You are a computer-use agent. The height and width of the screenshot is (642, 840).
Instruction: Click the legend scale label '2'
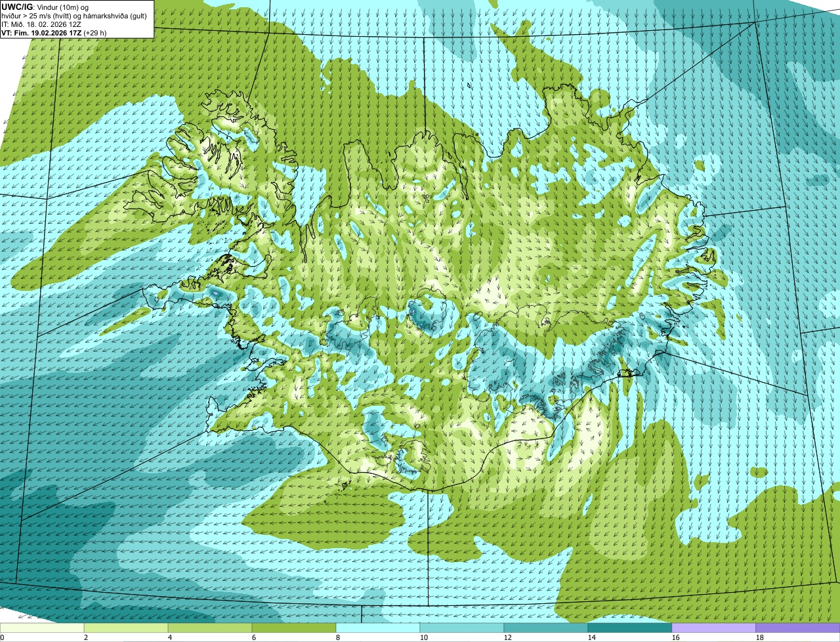click(x=86, y=637)
